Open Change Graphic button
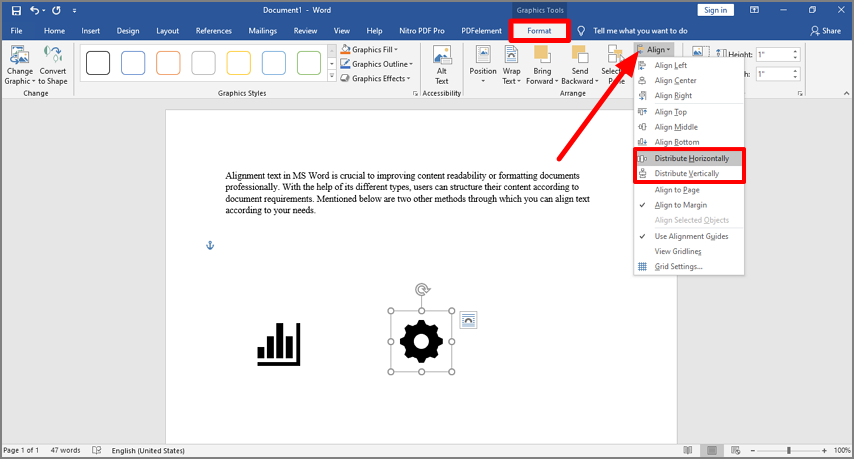854x459 pixels. coord(20,65)
